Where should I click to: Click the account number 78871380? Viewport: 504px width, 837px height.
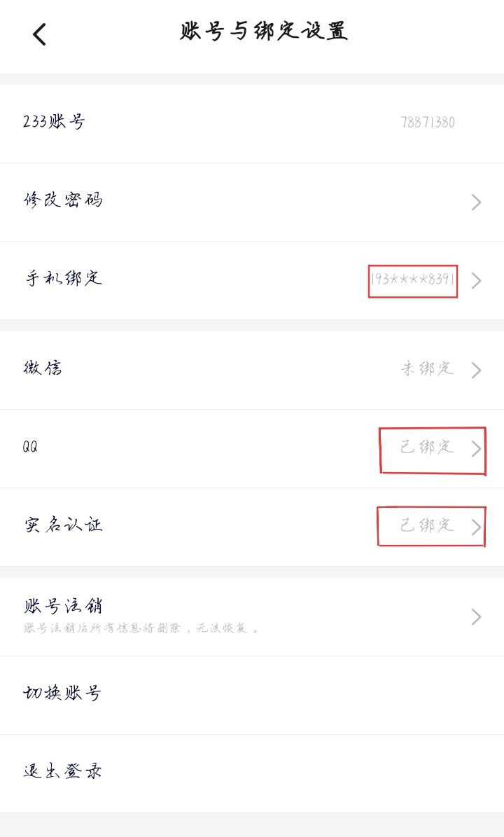[427, 123]
